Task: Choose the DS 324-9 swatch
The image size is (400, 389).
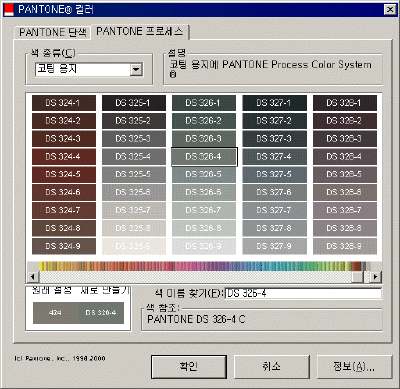Action: click(64, 246)
